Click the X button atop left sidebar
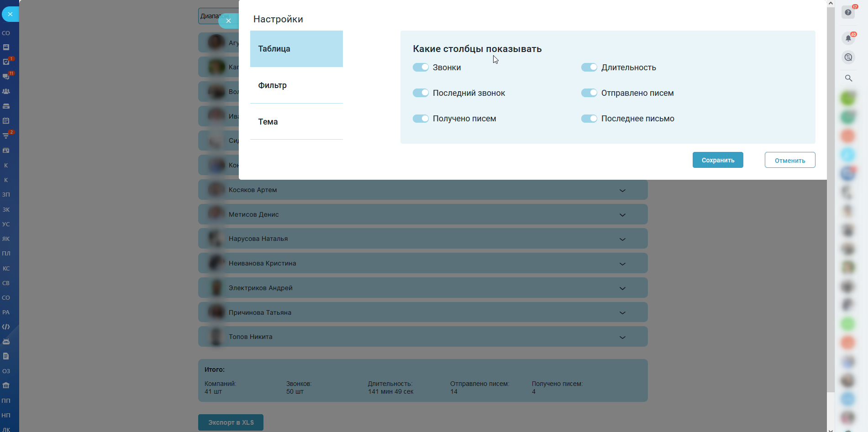The height and width of the screenshot is (432, 868). (10, 15)
